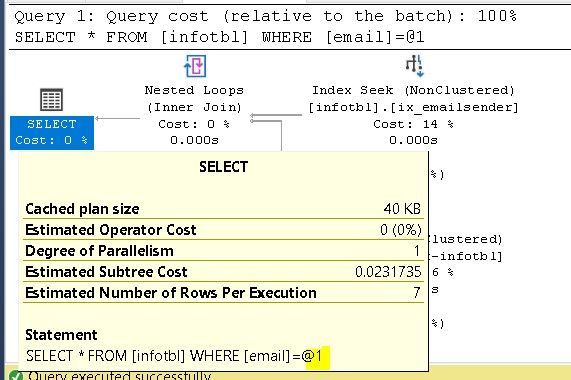Image resolution: width=571 pixels, height=380 pixels.
Task: Click Estimated Number of Rows Per Execution row
Action: click(223, 293)
